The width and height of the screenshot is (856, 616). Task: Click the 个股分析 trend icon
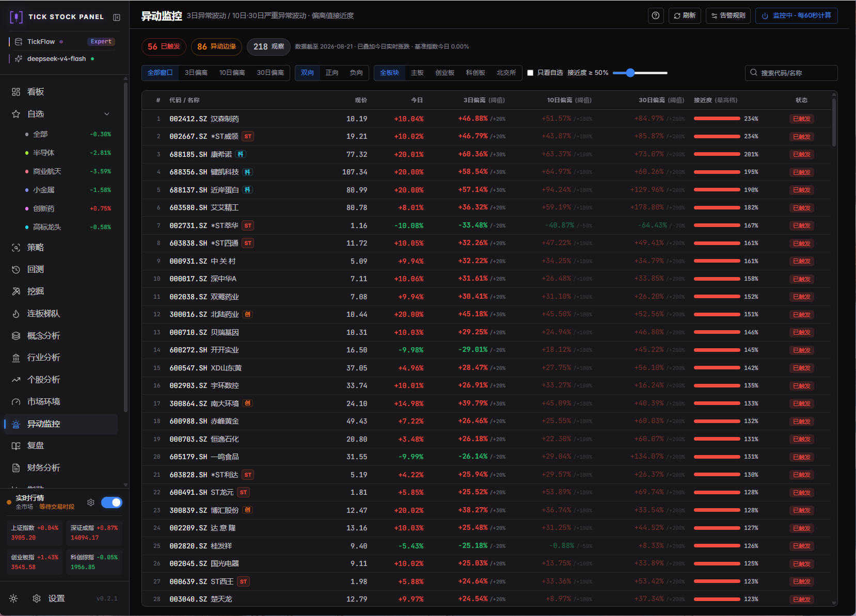coord(16,380)
